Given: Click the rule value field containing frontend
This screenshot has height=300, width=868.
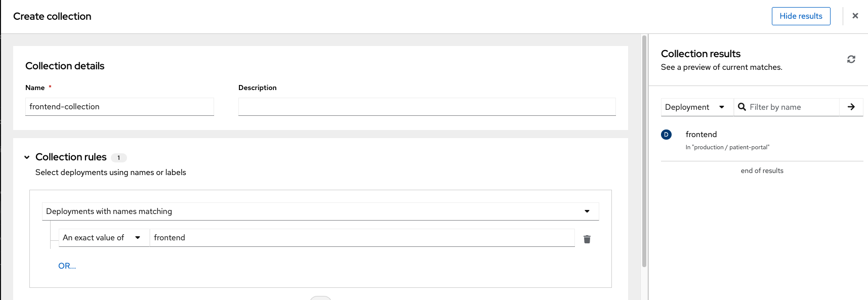Looking at the screenshot, I should 362,238.
